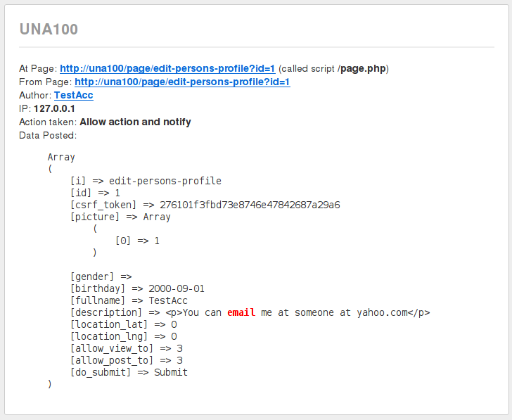
Task: Click the fullname value TestAcc
Action: point(168,300)
